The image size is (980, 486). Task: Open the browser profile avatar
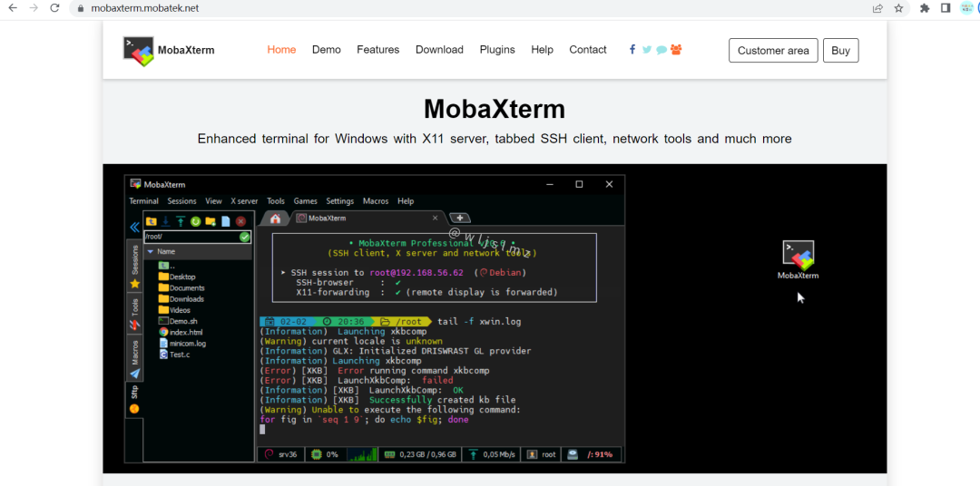(x=967, y=8)
